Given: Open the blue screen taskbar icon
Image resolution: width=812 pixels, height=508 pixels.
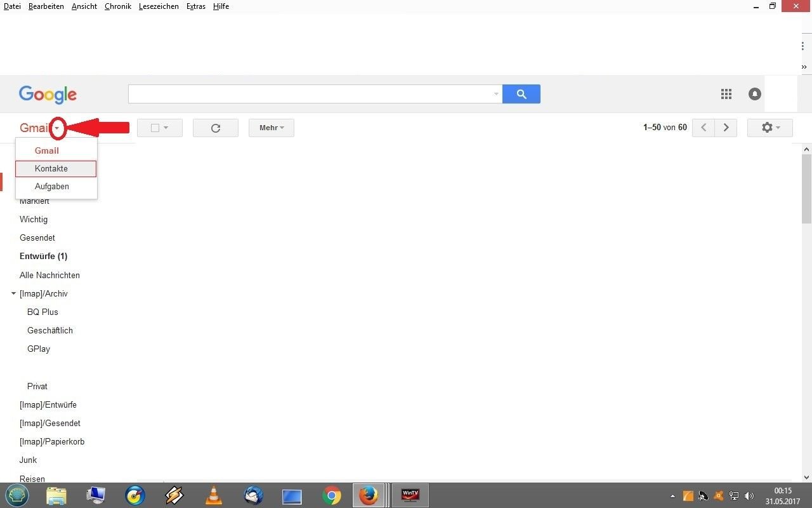Looking at the screenshot, I should 292,496.
